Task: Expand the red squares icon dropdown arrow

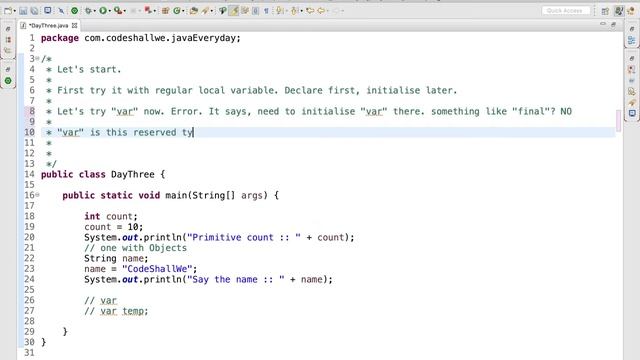Action: [x=155, y=11]
